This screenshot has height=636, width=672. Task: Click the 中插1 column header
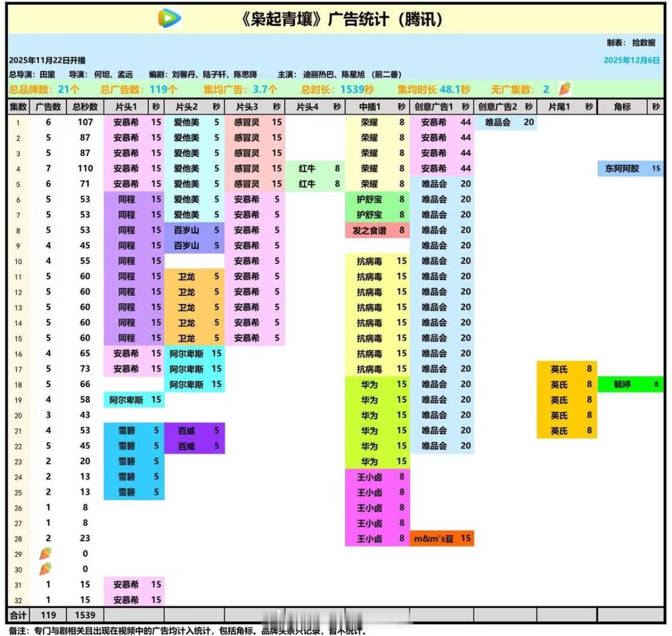(369, 106)
